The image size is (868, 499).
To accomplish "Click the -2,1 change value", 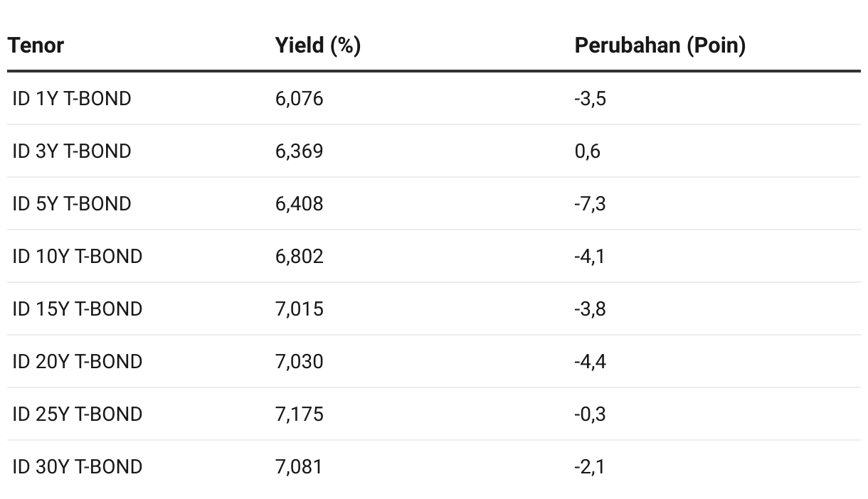I will (x=589, y=467).
